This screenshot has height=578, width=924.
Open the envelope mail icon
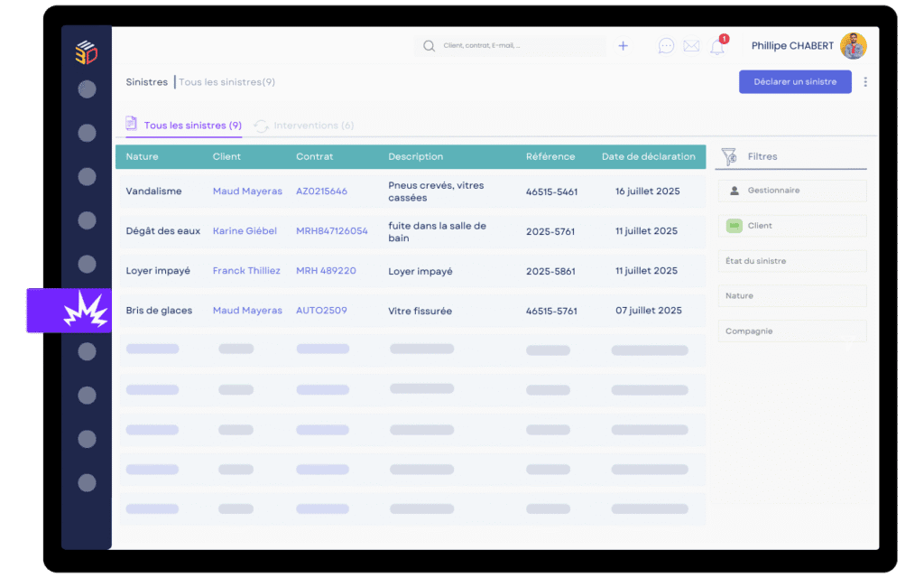point(691,46)
